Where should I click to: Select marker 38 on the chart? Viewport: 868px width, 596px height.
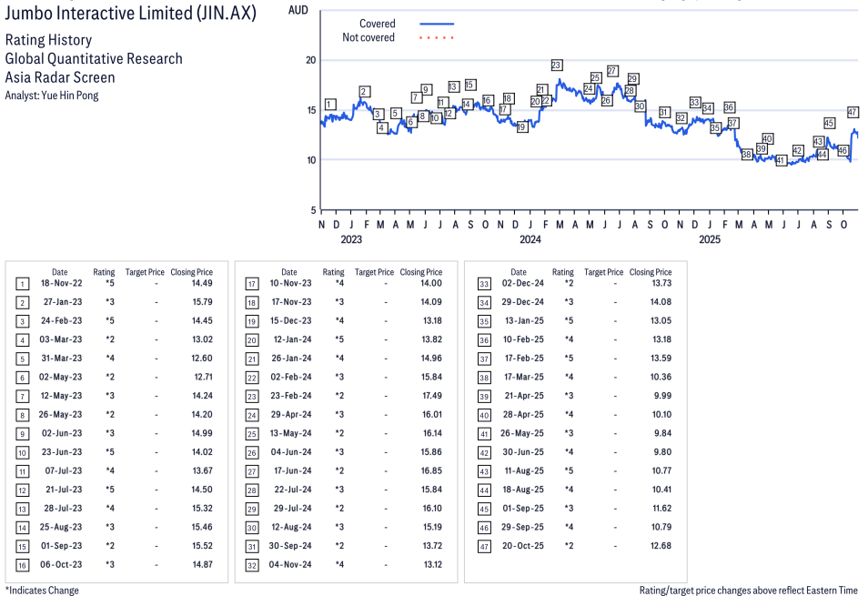[x=747, y=155]
